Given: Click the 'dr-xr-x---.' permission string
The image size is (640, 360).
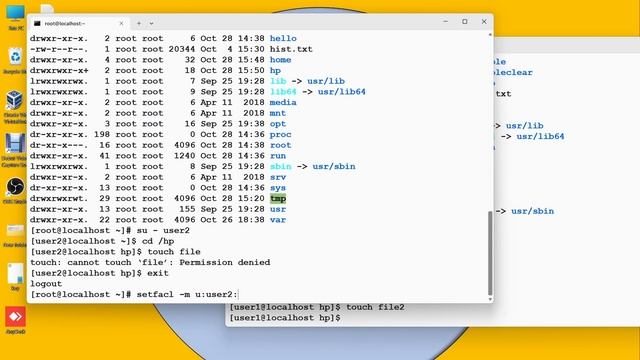Looking at the screenshot, I should pos(59,145).
